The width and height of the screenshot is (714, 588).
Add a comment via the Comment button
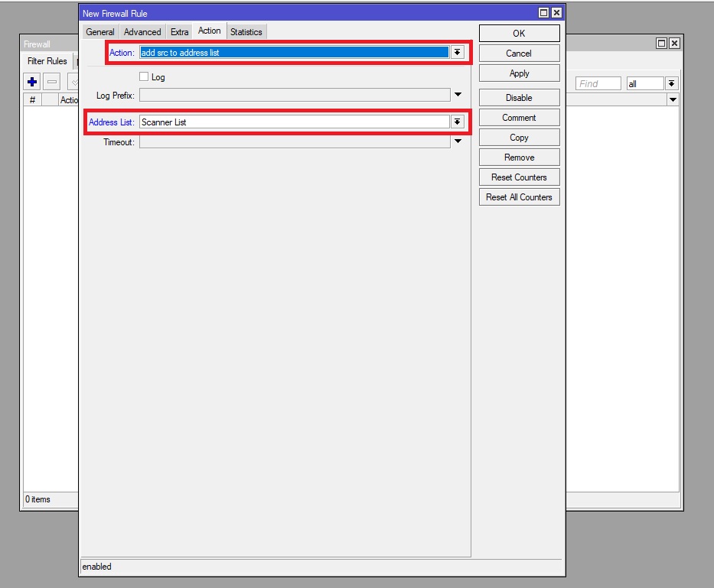tap(519, 117)
